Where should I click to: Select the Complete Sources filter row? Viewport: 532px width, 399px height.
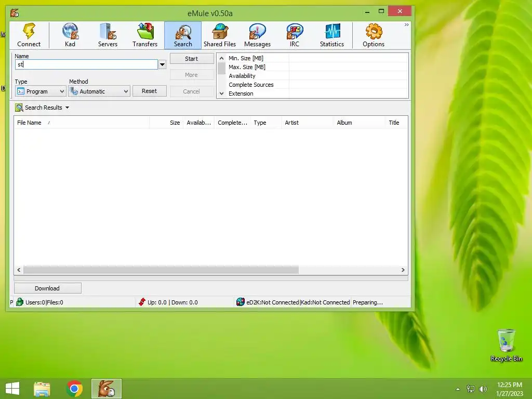317,85
